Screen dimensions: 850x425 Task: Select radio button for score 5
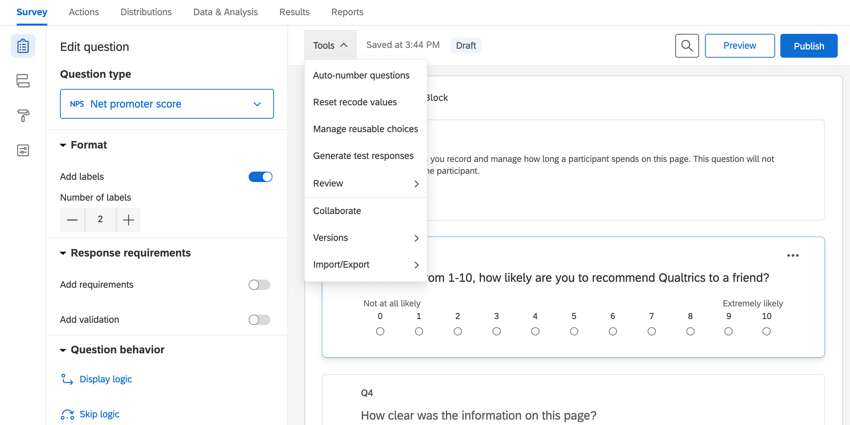coord(574,331)
